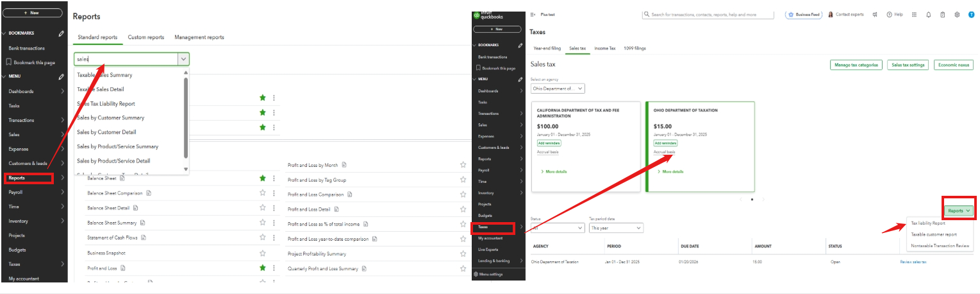Image resolution: width=980 pixels, height=294 pixels.
Task: Select Sales by Customer Summary from suggestions
Action: click(x=110, y=117)
